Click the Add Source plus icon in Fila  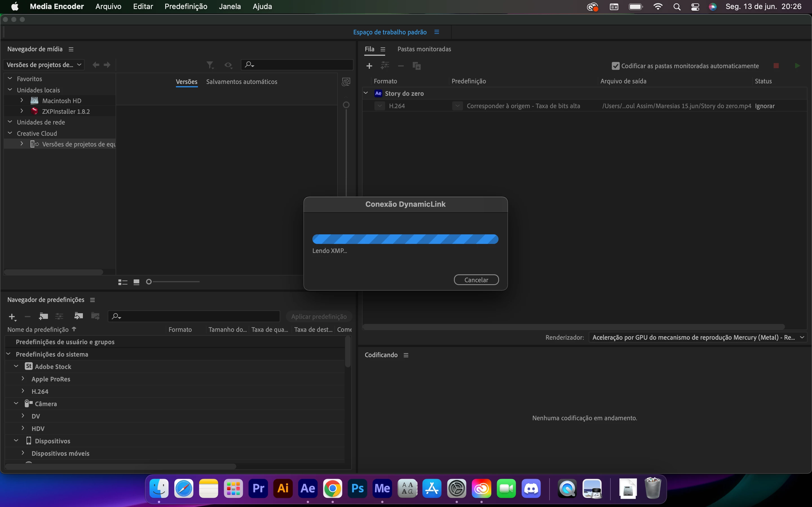(x=369, y=66)
